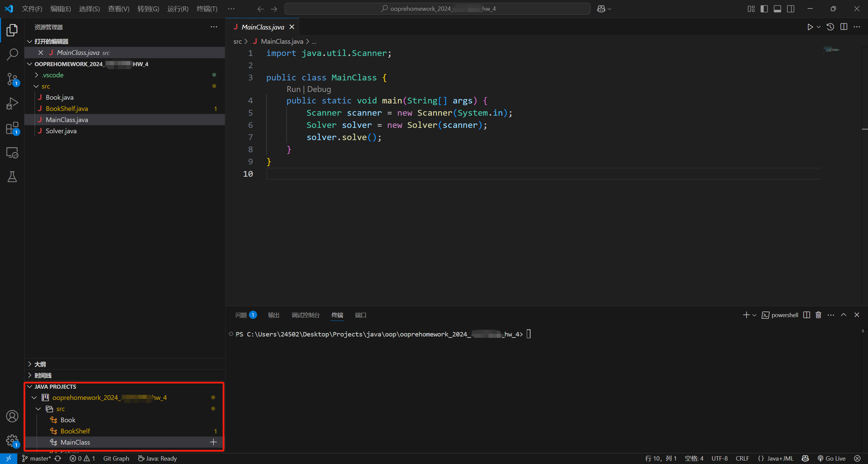Open the Source Control view
This screenshot has height=464, width=868.
pyautogui.click(x=12, y=79)
